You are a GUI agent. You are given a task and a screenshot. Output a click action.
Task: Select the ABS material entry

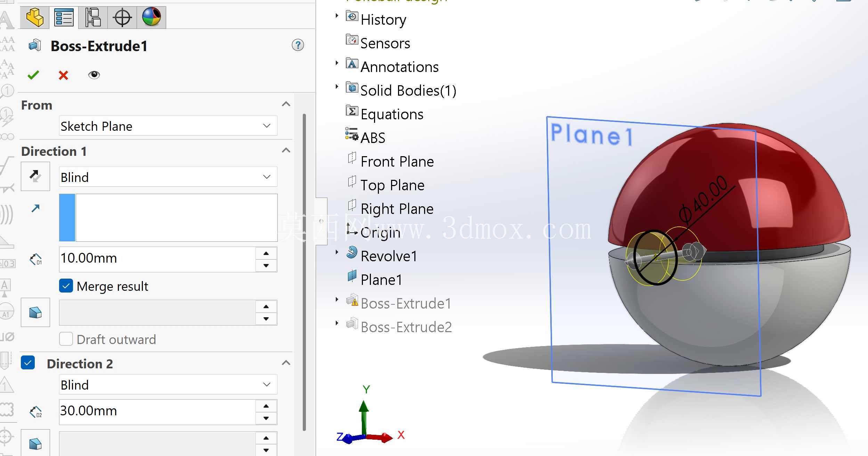pyautogui.click(x=373, y=138)
